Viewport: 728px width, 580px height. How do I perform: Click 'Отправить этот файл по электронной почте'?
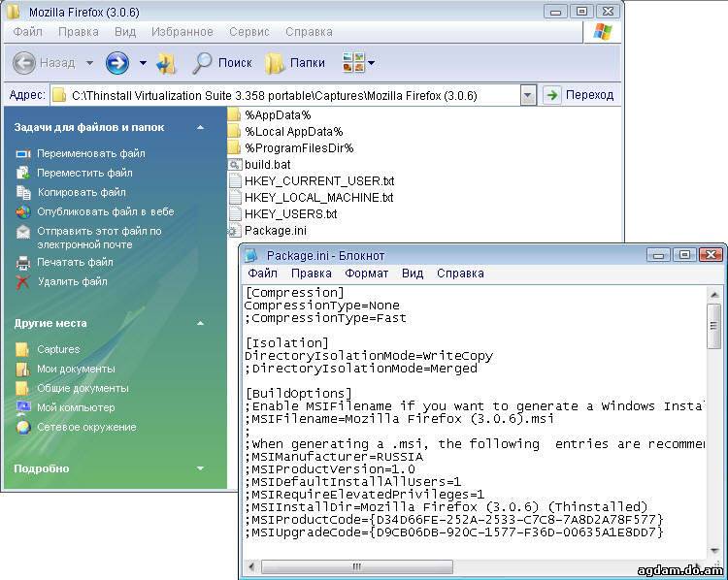click(x=99, y=238)
